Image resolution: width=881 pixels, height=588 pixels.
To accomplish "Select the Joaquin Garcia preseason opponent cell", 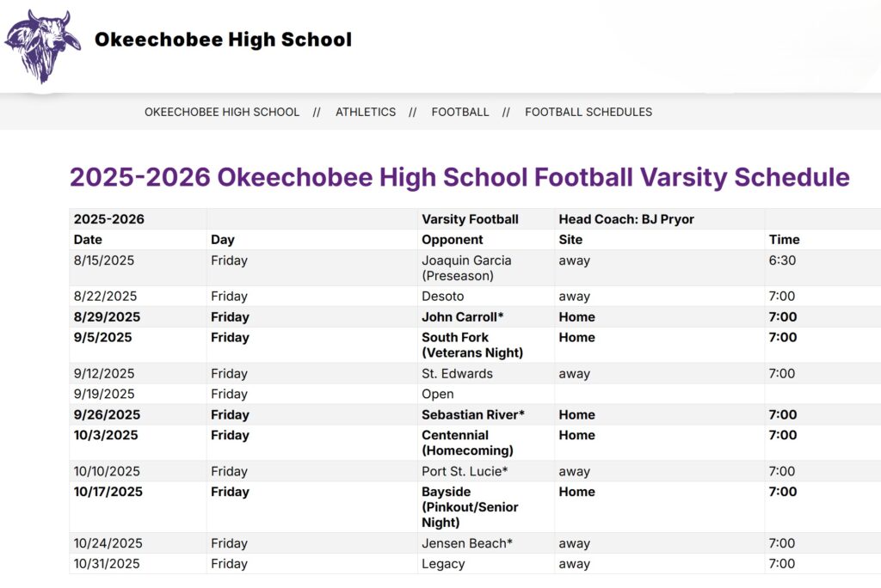I will [466, 268].
